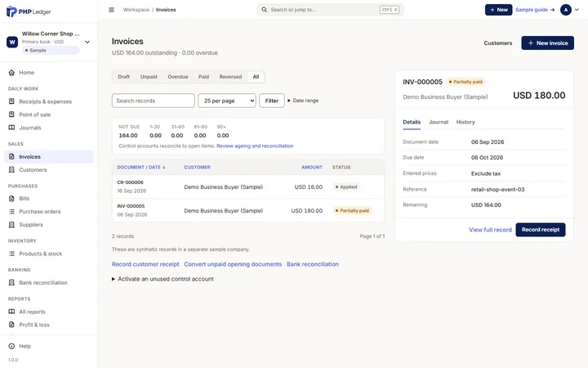Click the Sample badge under company name
The image size is (588, 368).
[51, 51]
